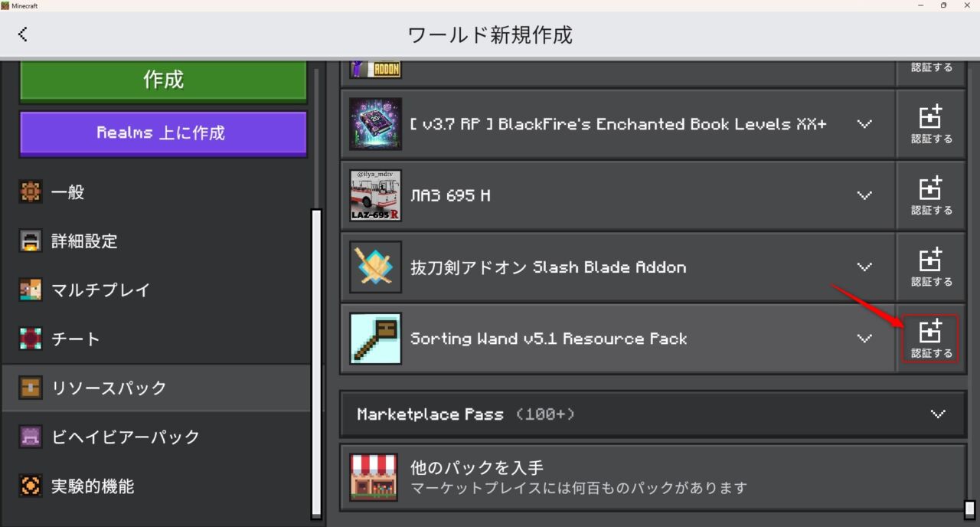980x527 pixels.
Task: Click the 抜刀剣アドオン Slash Blade Addon name
Action: point(548,267)
